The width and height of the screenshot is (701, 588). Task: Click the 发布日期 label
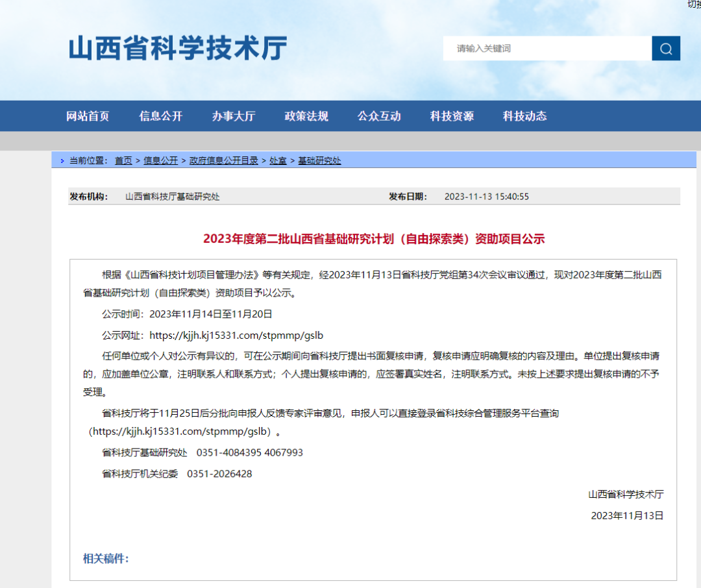point(408,197)
